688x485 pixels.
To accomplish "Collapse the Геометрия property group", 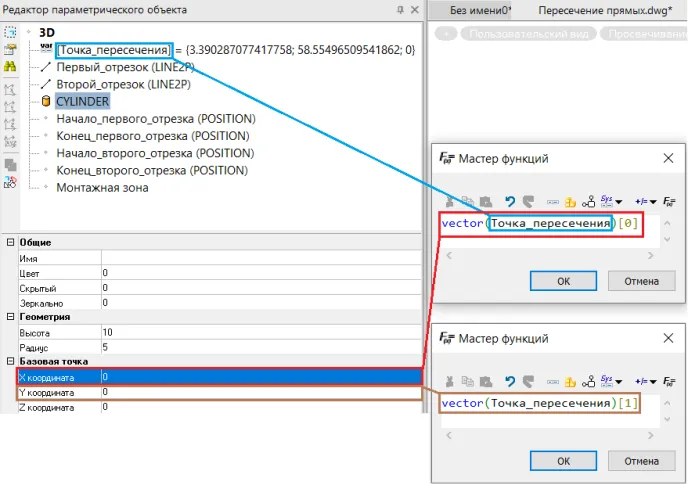I will (x=10, y=317).
